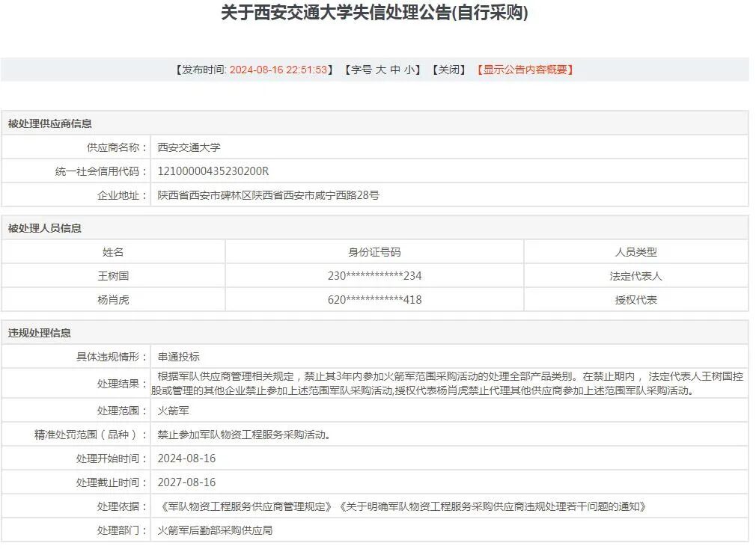Viewport: 756px width, 549px height.
Task: Set font size to 大 (large)
Action: click(381, 70)
